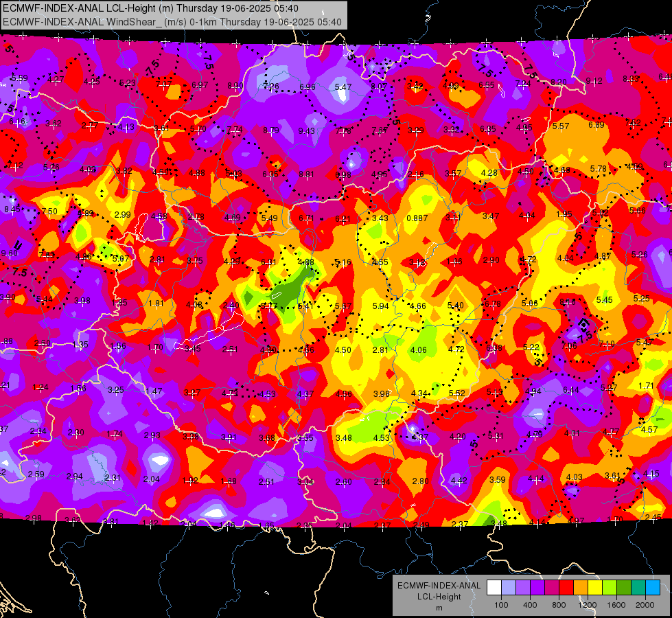Click the wind shear value 7.74
Image resolution: width=672 pixels, height=618 pixels.
(235, 130)
